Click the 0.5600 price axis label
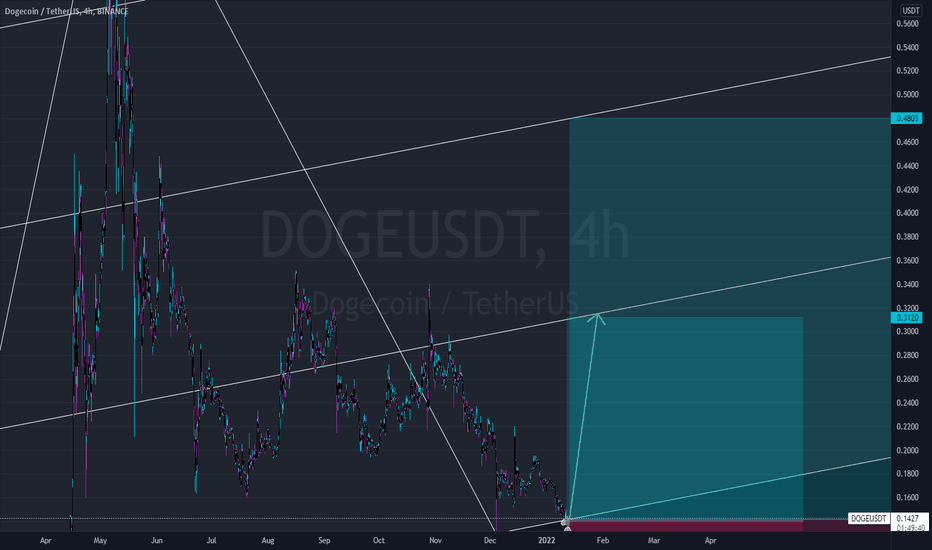 pyautogui.click(x=907, y=24)
